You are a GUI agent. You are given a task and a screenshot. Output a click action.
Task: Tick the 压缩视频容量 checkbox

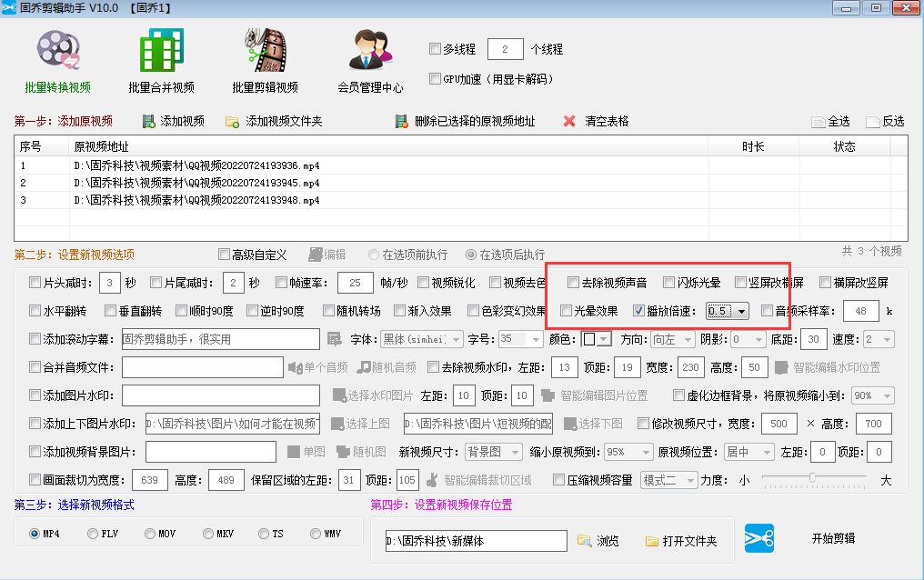pos(558,480)
